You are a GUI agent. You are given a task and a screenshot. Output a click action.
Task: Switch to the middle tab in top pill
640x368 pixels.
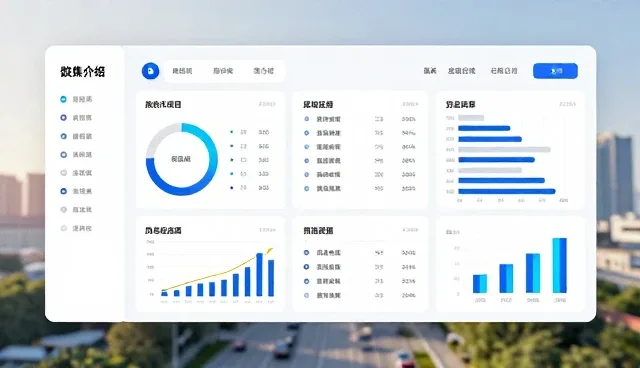[223, 71]
